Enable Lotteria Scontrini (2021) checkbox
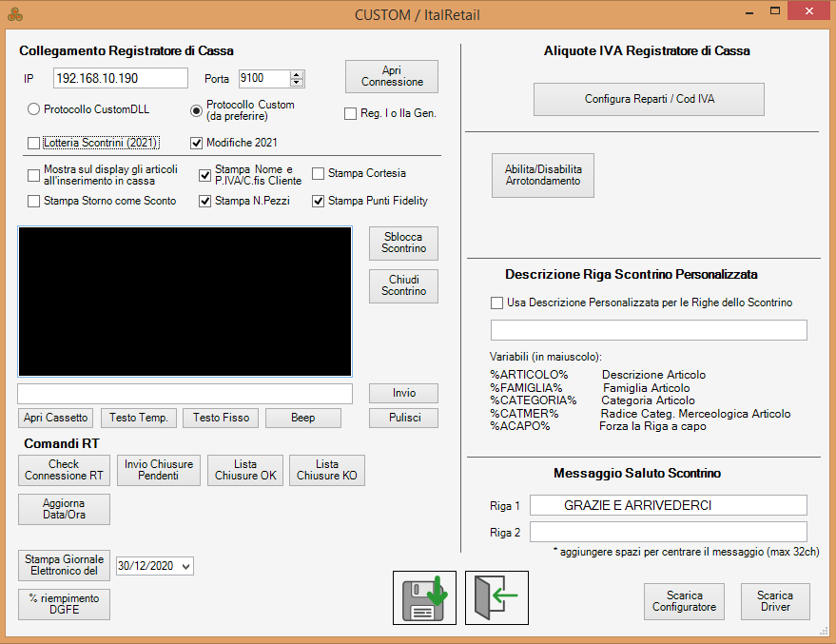Viewport: 836px width, 644px height. coord(35,144)
